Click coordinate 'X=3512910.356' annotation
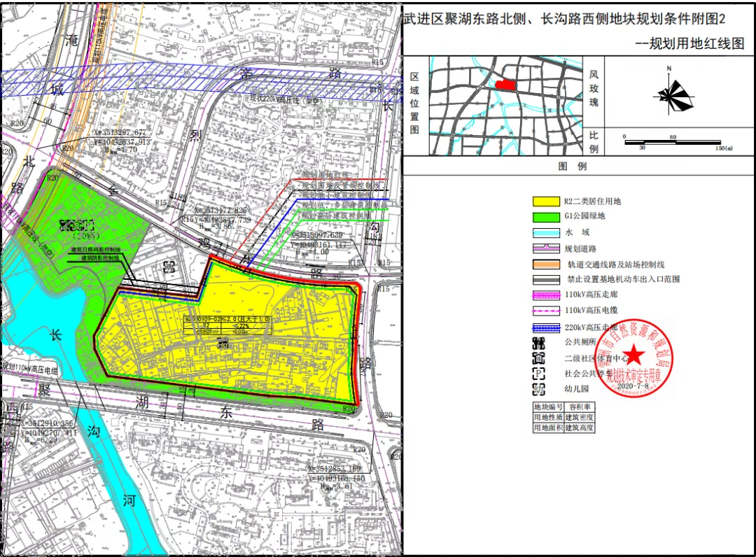This screenshot has height=557, width=756. (x=47, y=423)
